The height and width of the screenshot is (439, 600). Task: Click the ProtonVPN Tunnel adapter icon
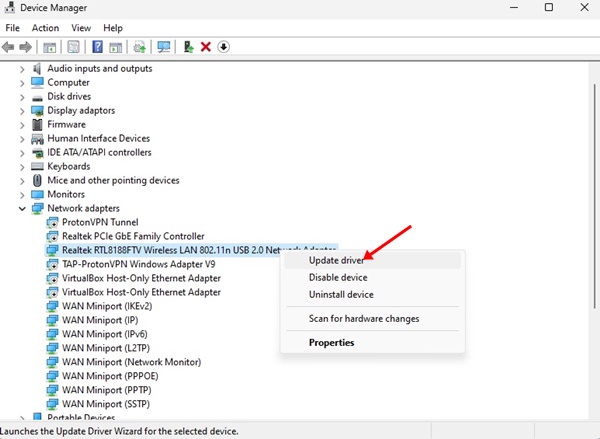(52, 222)
